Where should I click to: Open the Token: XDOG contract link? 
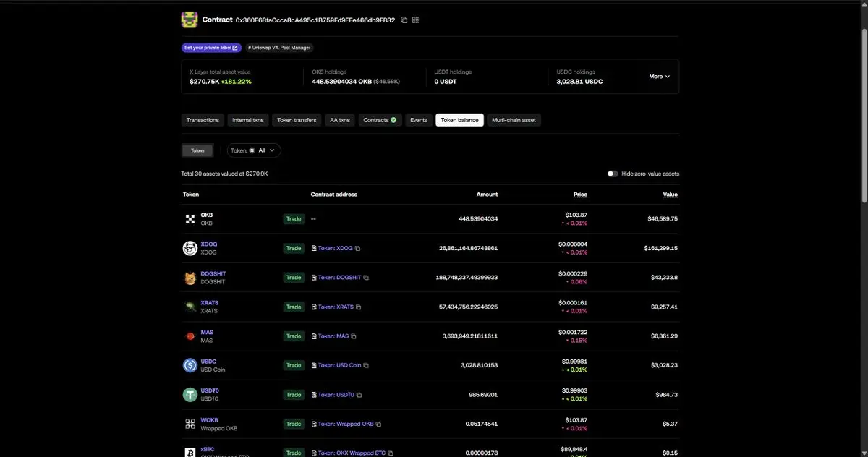[336, 248]
